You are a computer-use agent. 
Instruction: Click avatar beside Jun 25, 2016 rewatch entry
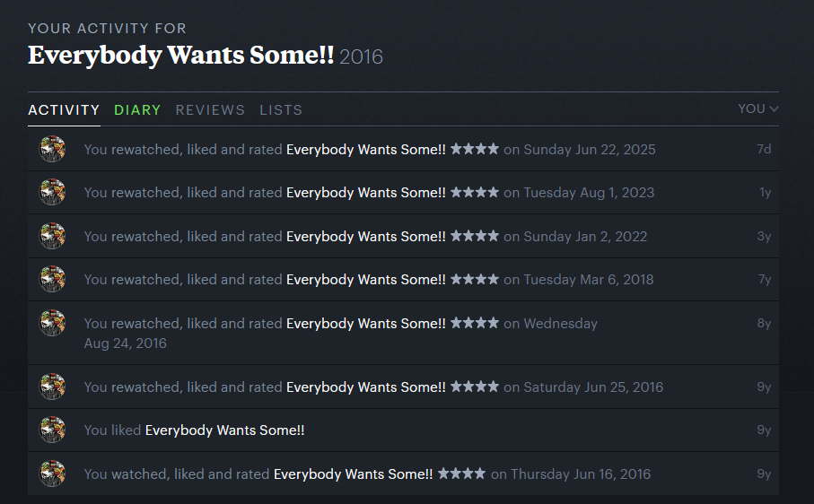(52, 387)
